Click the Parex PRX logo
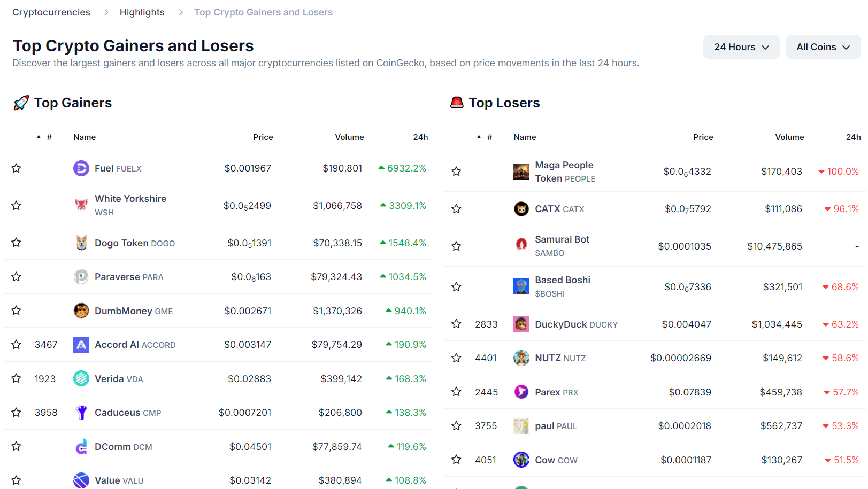The image size is (868, 489). [x=521, y=392]
